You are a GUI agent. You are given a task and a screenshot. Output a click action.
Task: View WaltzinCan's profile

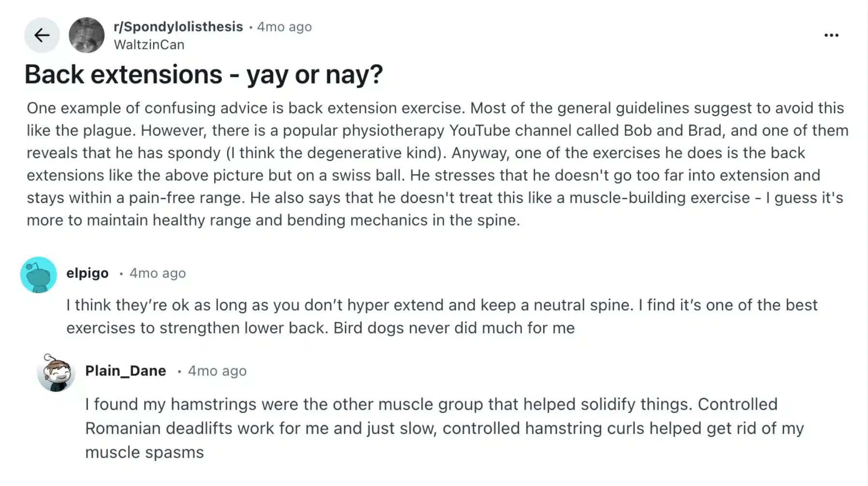tap(149, 44)
